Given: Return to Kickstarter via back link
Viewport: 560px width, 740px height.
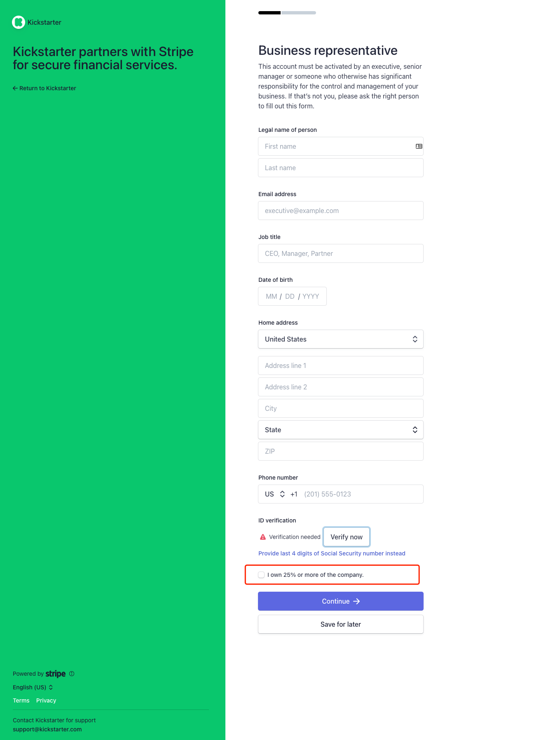Looking at the screenshot, I should (45, 88).
